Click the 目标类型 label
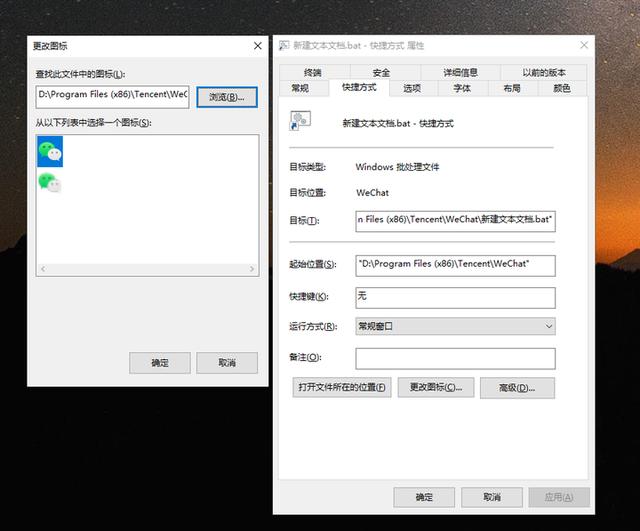 307,167
